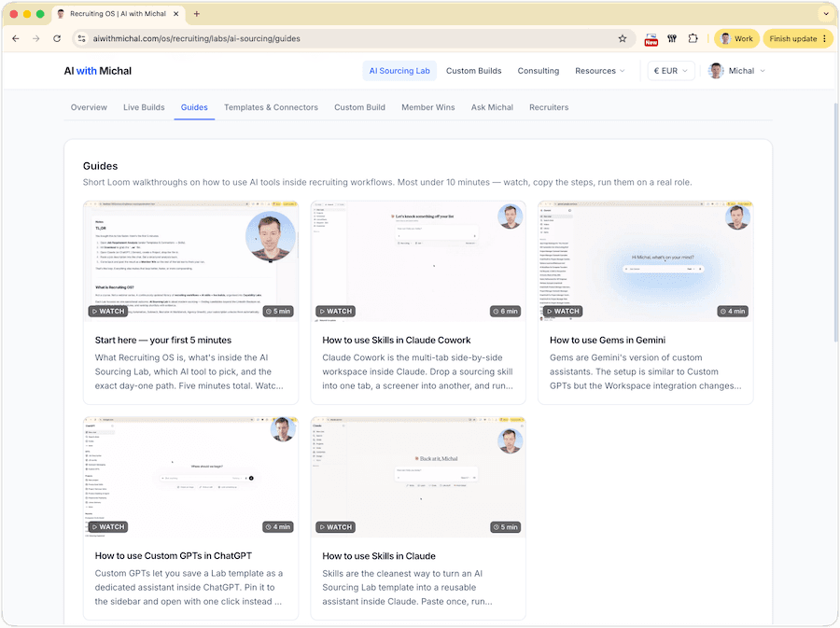840x628 pixels.
Task: Close the Recruiting OS browser tab
Action: click(175, 14)
